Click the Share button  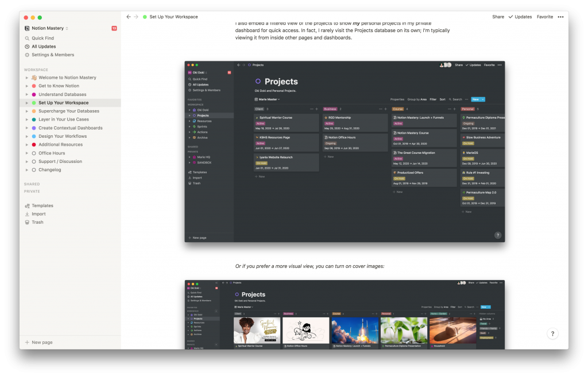[498, 17]
